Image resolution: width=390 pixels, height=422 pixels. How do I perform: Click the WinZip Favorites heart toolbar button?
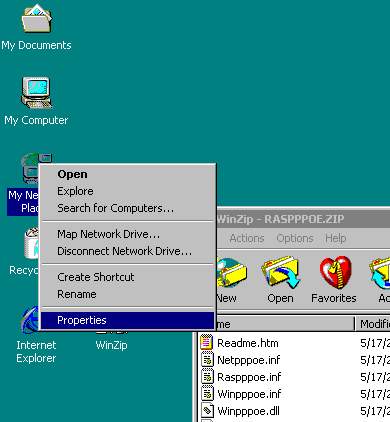pyautogui.click(x=334, y=279)
